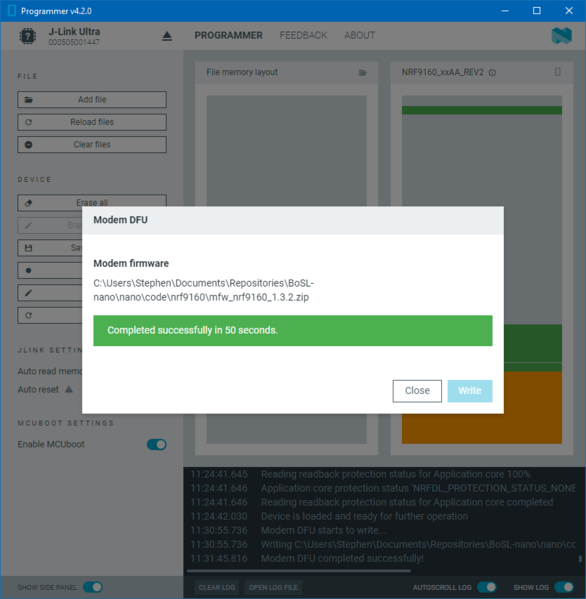The width and height of the screenshot is (586, 599).
Task: Toggle SHOW LOG switch
Action: coord(564,587)
